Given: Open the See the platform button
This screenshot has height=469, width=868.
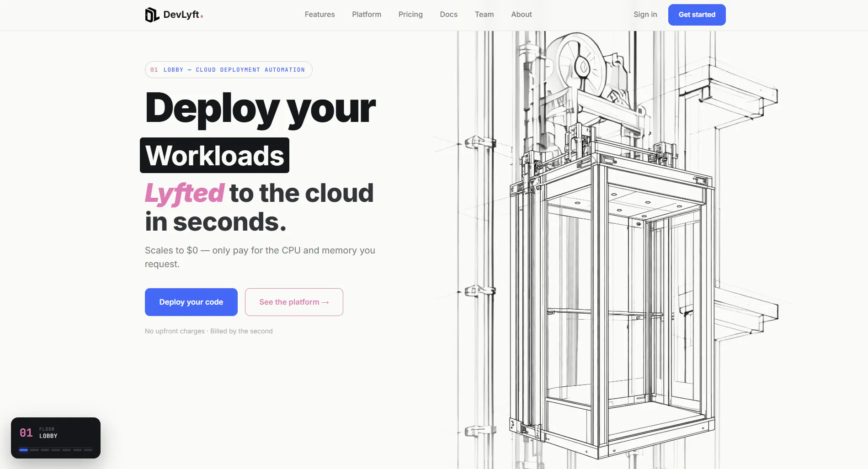Looking at the screenshot, I should click(294, 302).
